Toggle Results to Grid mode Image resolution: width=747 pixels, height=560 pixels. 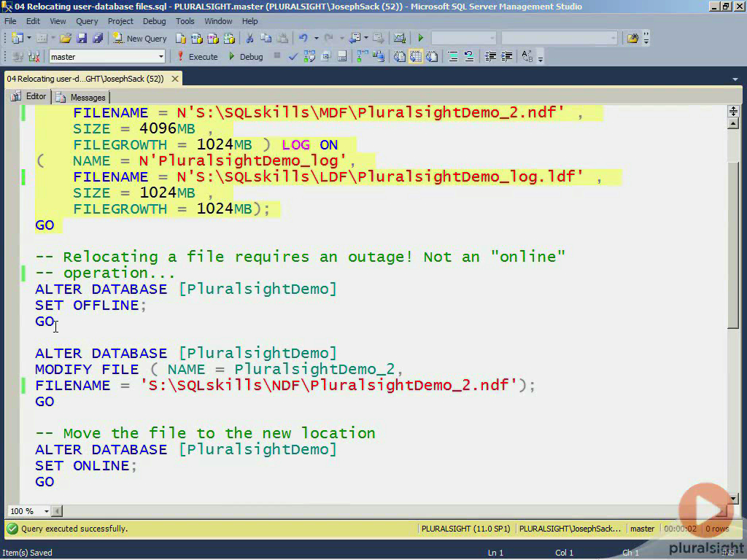(415, 57)
